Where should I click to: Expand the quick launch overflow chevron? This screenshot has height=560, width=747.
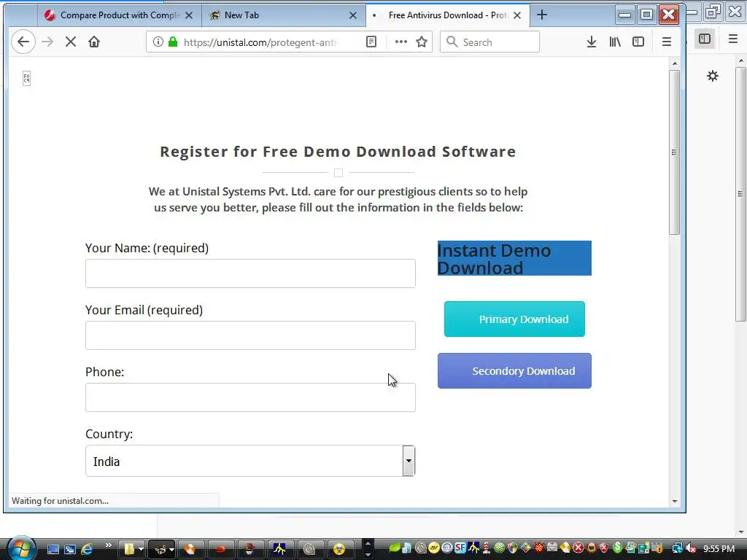tap(108, 545)
